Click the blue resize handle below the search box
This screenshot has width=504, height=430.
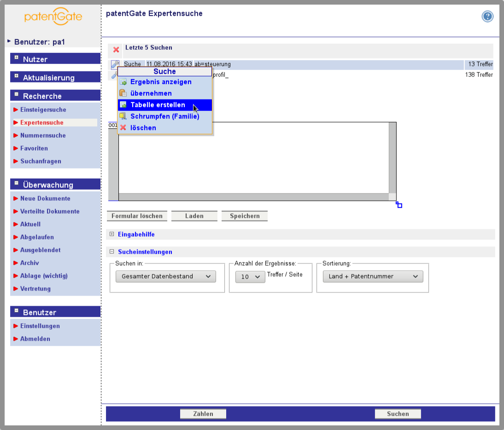(x=399, y=205)
